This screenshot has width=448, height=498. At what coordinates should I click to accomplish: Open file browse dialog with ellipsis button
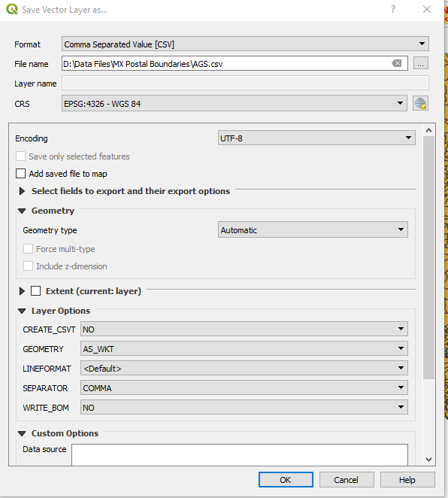pyautogui.click(x=421, y=63)
